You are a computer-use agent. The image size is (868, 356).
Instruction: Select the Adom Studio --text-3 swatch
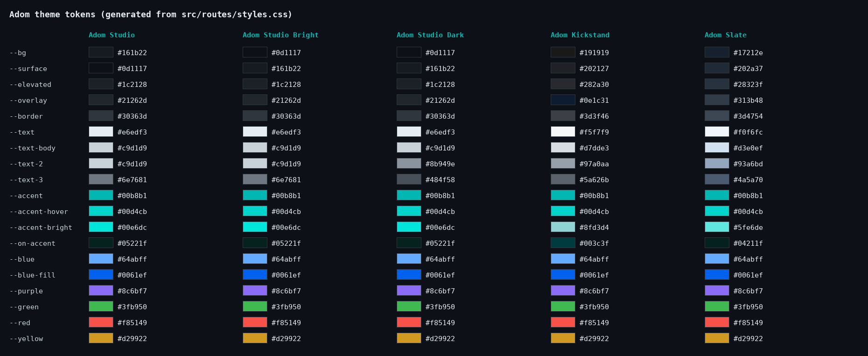point(101,179)
